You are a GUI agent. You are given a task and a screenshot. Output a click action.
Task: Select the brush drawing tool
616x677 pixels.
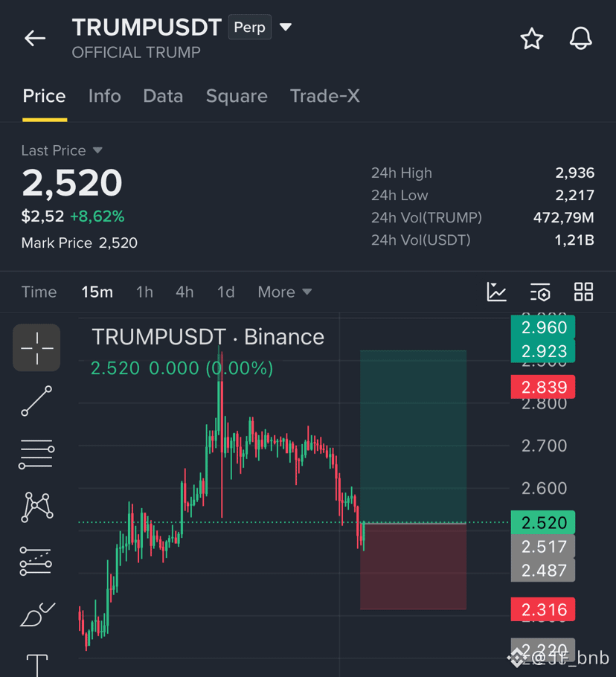pos(37,615)
